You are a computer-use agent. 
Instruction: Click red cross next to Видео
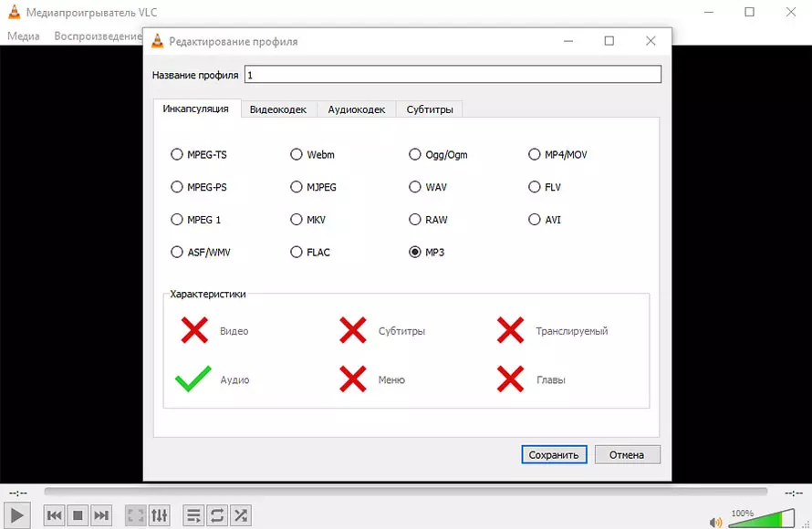pyautogui.click(x=194, y=330)
